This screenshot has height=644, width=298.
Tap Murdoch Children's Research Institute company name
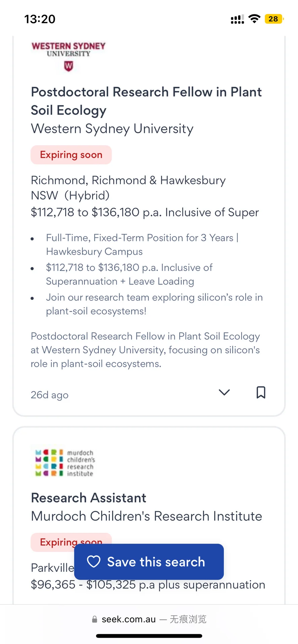coord(146,516)
